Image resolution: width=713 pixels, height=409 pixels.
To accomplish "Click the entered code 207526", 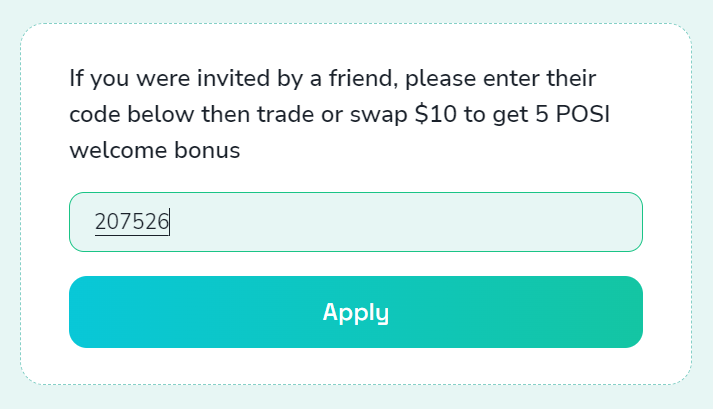I will point(131,222).
